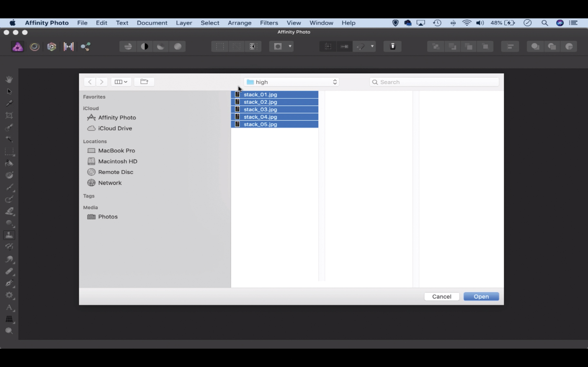
Task: Click the Cancel button
Action: point(441,297)
